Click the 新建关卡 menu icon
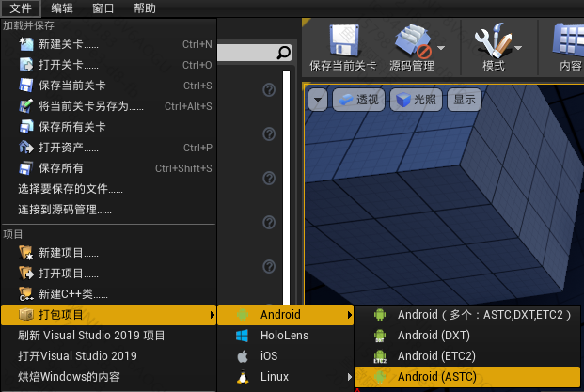 coord(25,44)
